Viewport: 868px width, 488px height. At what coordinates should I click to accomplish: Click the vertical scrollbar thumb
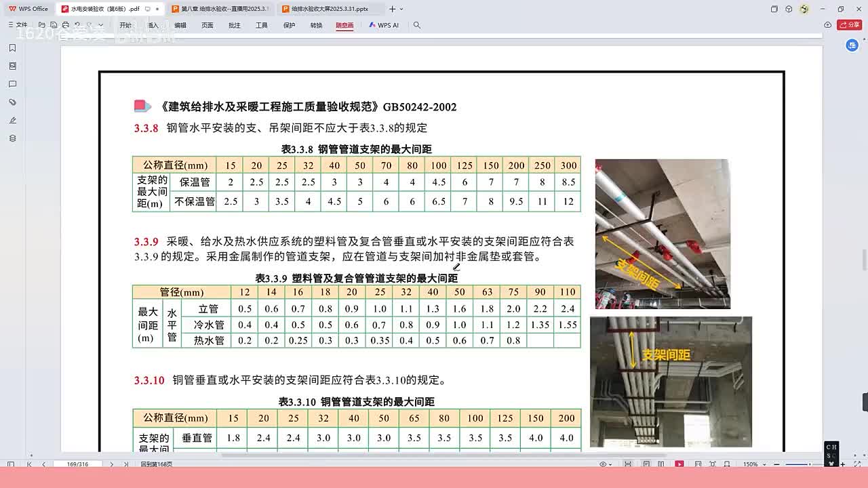864,259
